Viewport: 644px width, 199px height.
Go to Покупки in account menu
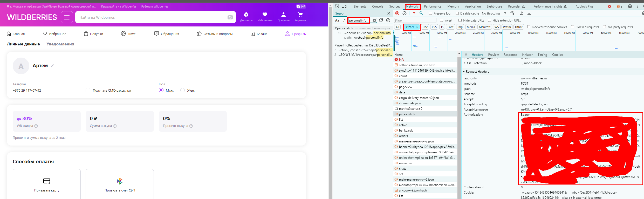coord(93,34)
